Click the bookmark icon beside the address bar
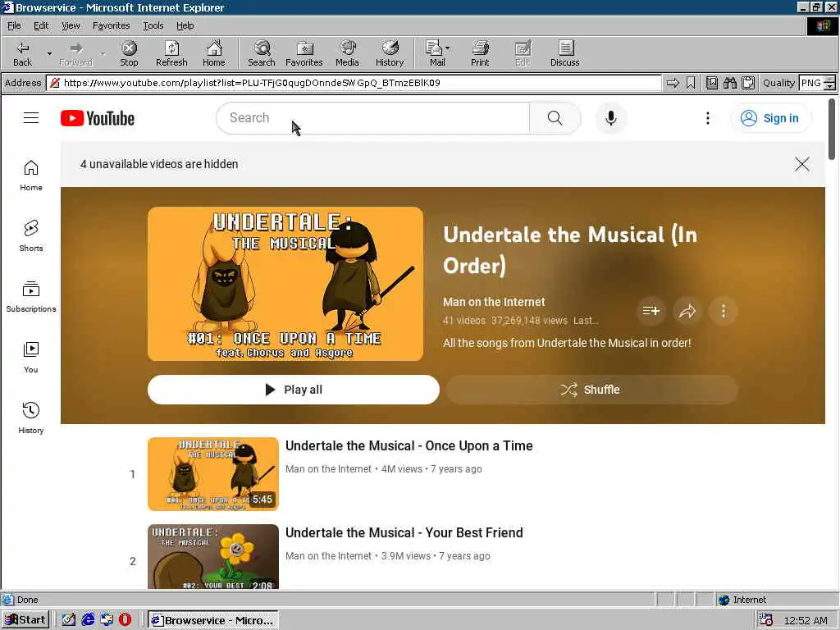Image resolution: width=840 pixels, height=630 pixels. pos(691,83)
